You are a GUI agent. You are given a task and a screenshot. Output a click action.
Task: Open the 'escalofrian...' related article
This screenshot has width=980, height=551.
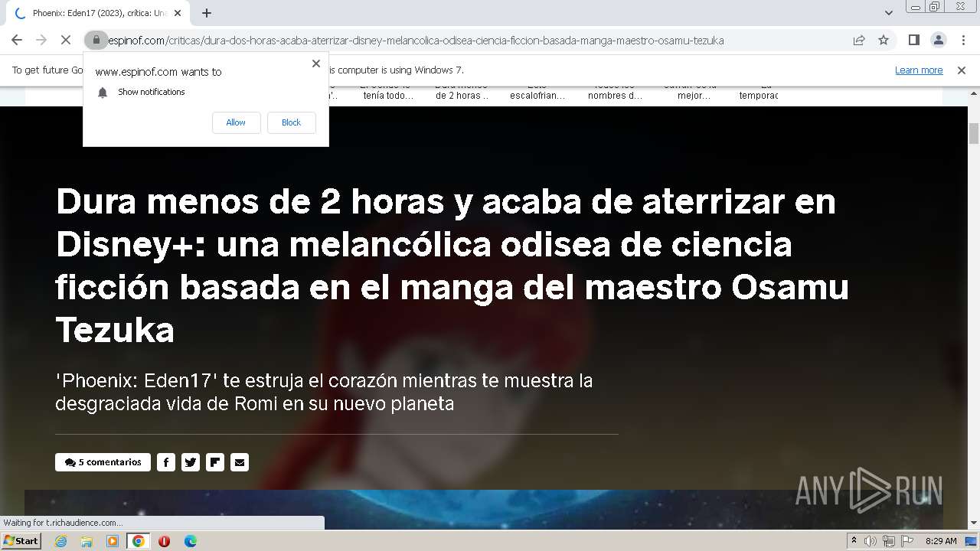point(537,95)
